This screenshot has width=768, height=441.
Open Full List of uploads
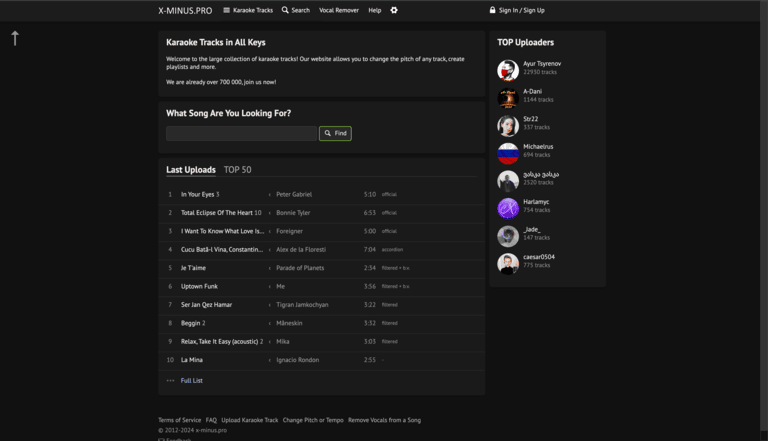point(191,380)
